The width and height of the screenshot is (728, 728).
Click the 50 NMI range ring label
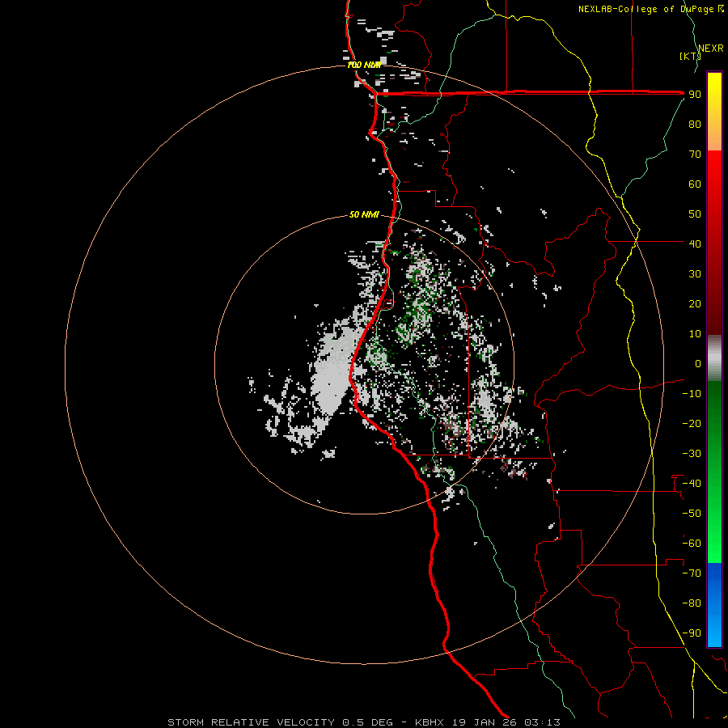click(x=364, y=214)
